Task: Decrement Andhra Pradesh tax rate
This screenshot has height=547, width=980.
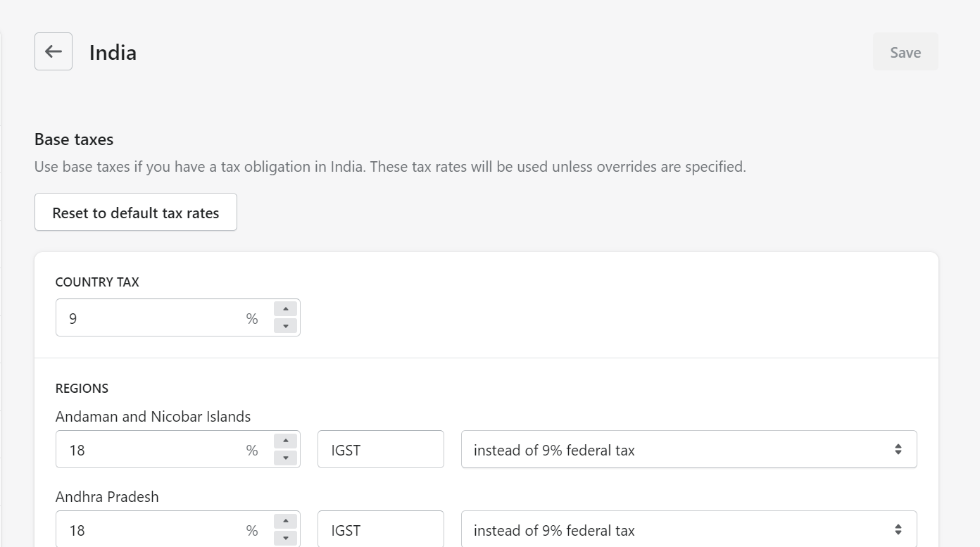Action: pyautogui.click(x=285, y=538)
